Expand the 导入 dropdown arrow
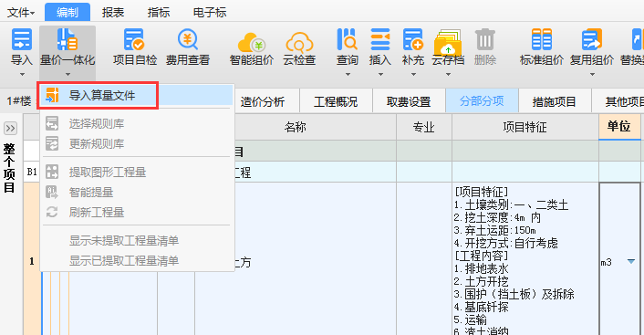 (x=22, y=75)
